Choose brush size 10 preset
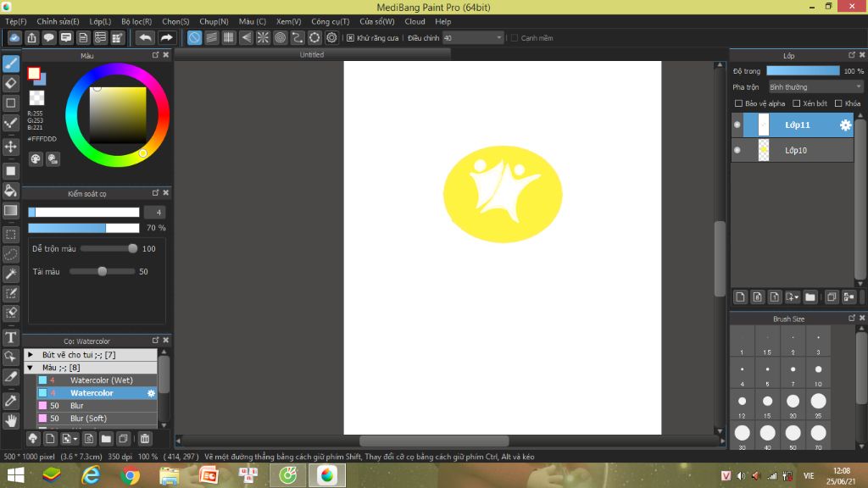Viewport: 868px width, 488px height. click(x=818, y=373)
